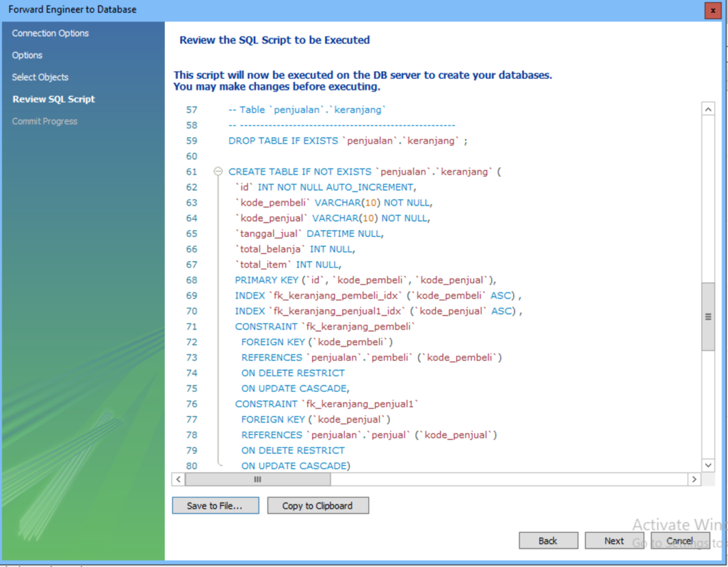728x567 pixels.
Task: Click the REFERENCES `penjualan`.`pembeli` line
Action: (371, 357)
